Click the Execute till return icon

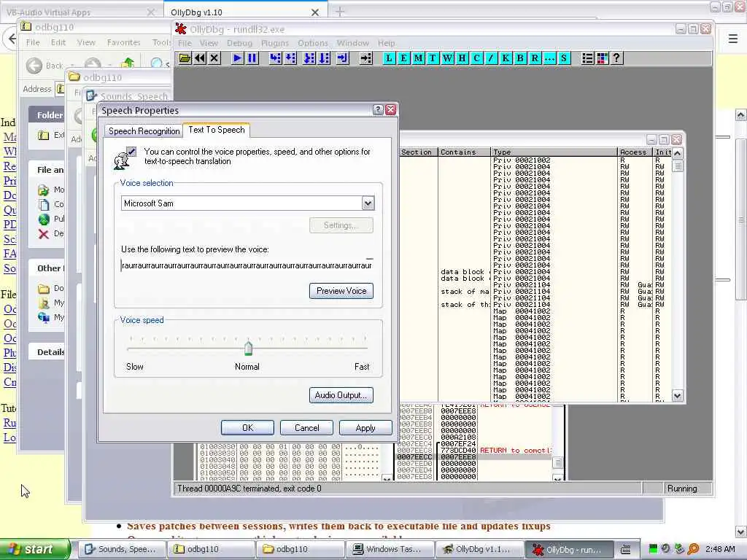pyautogui.click(x=342, y=58)
